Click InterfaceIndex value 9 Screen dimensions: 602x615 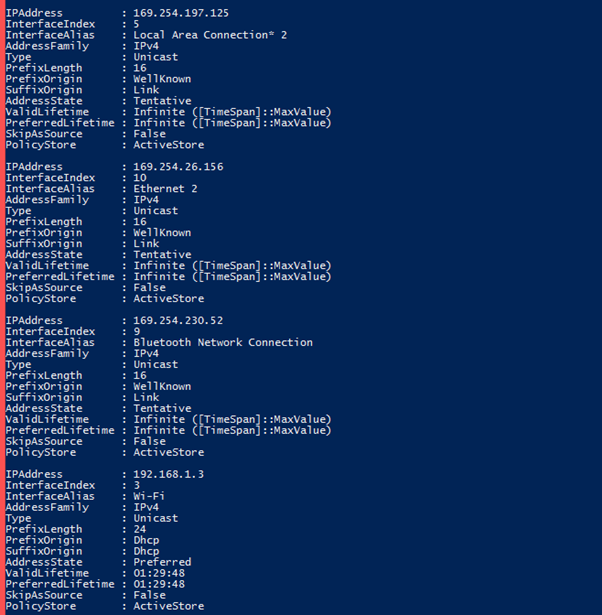tap(136, 331)
